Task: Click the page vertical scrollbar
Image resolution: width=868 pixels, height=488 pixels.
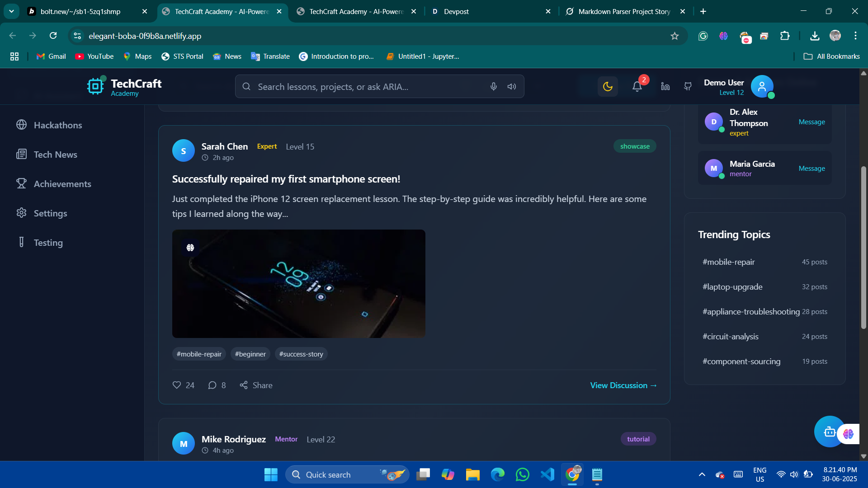Action: click(x=863, y=248)
